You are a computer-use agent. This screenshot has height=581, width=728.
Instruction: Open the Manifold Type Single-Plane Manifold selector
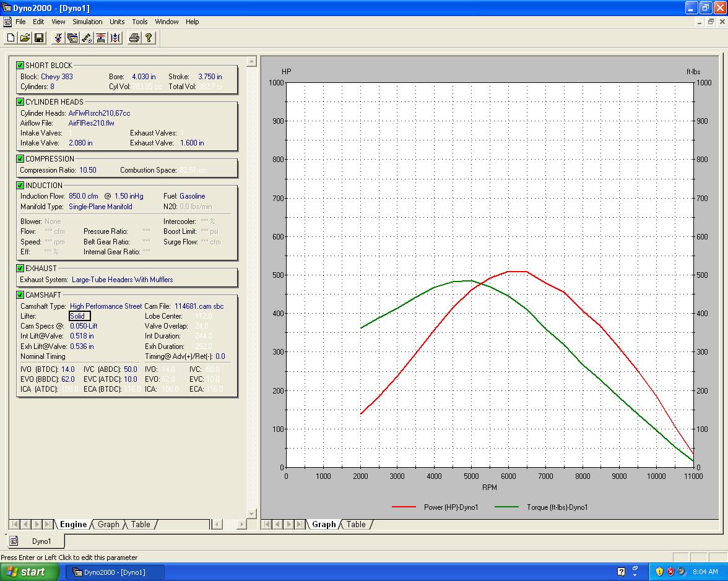tap(100, 207)
